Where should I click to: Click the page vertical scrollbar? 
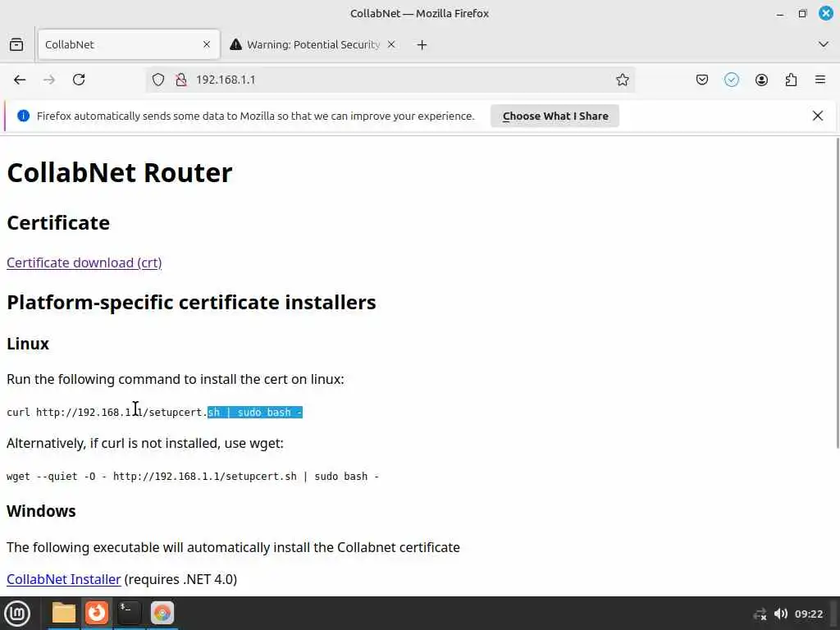(x=838, y=293)
